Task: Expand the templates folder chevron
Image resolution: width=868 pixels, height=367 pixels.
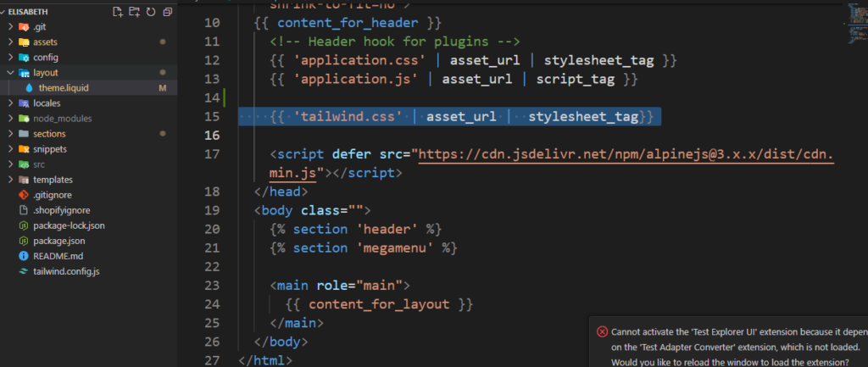Action: [10, 180]
